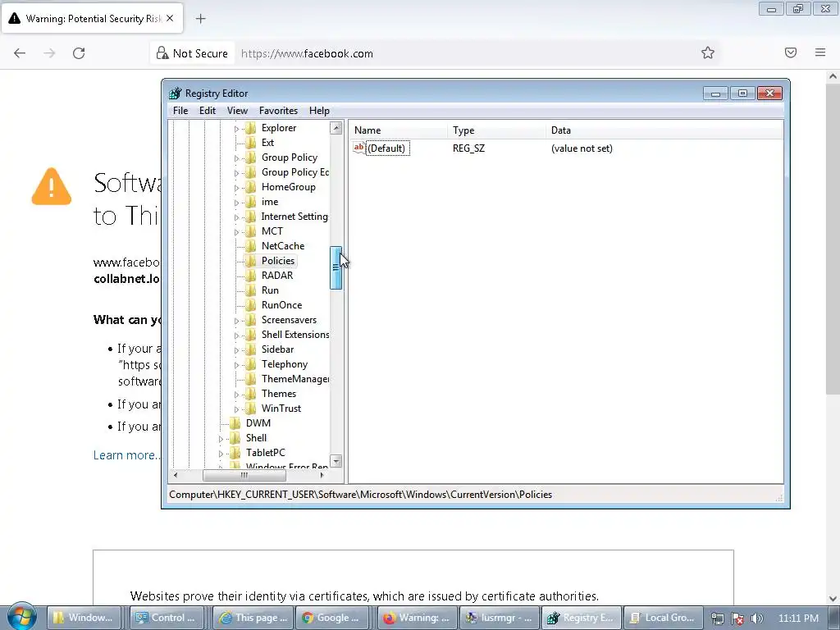Click the Firefox page scrollbar down arrow
Viewport: 840px width, 630px height.
833,598
